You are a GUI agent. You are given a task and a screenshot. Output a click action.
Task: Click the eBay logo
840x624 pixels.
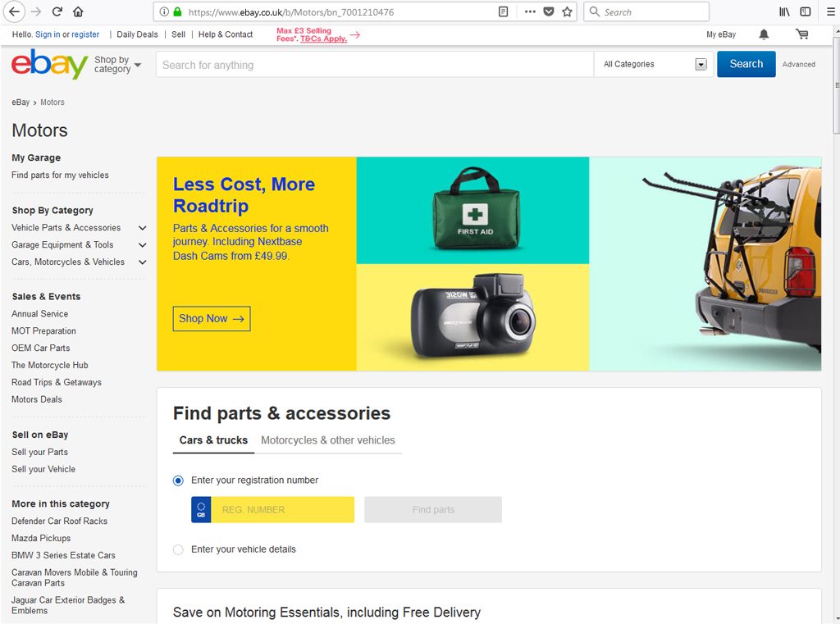point(50,64)
